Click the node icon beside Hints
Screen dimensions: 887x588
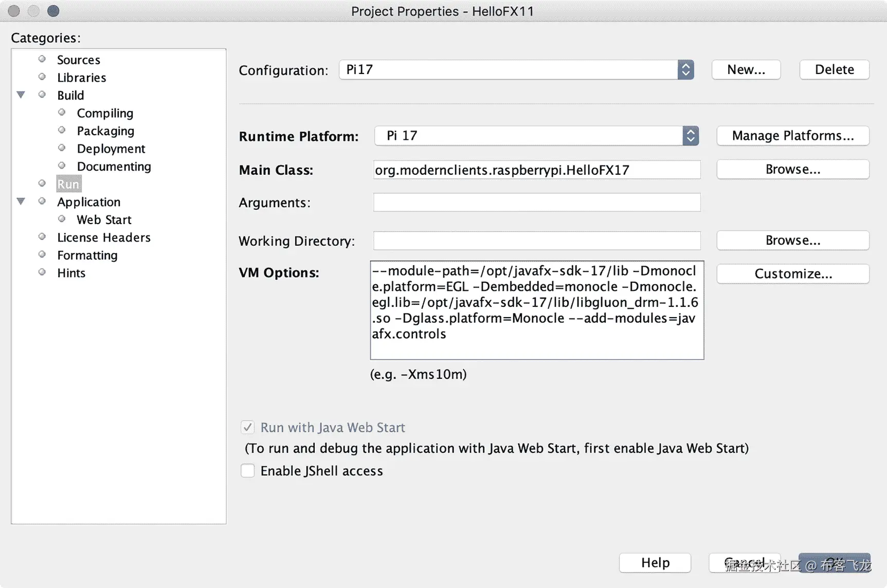coord(42,272)
